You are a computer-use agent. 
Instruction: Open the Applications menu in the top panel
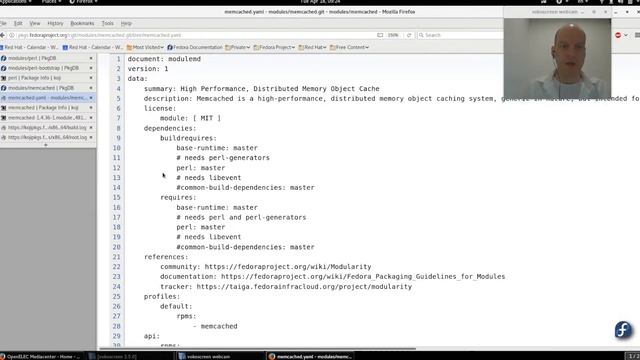pyautogui.click(x=16, y=2)
